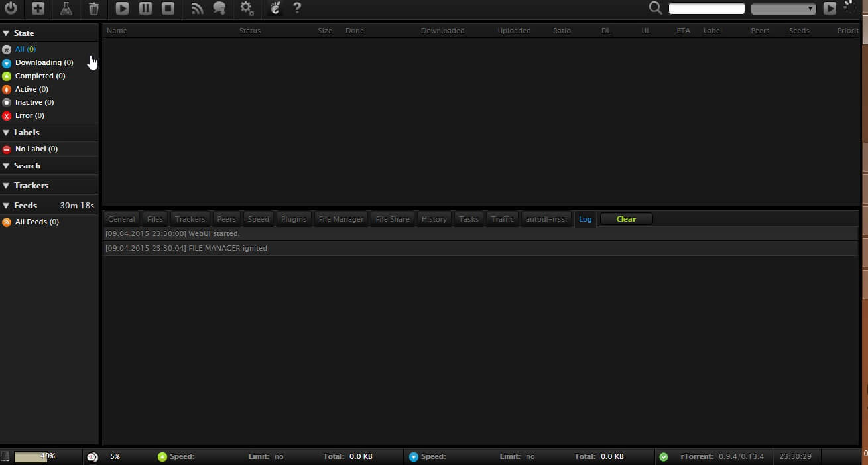The height and width of the screenshot is (465, 868).
Task: Open the RSS feed manager icon
Action: 197,9
